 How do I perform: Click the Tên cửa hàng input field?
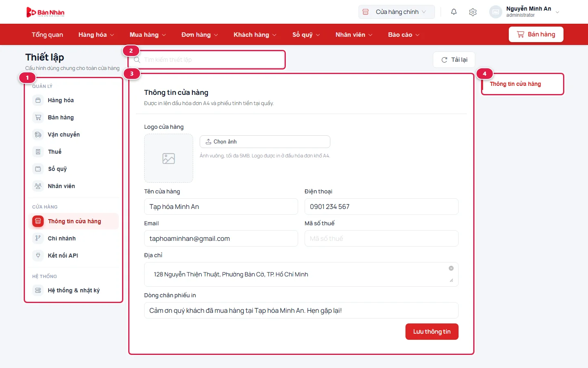tap(221, 206)
